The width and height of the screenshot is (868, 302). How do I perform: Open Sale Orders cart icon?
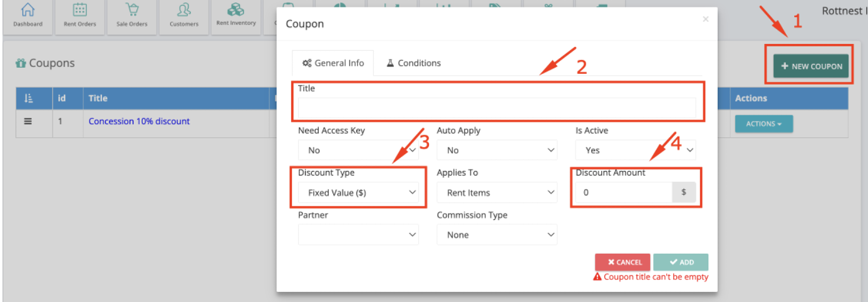[x=132, y=10]
